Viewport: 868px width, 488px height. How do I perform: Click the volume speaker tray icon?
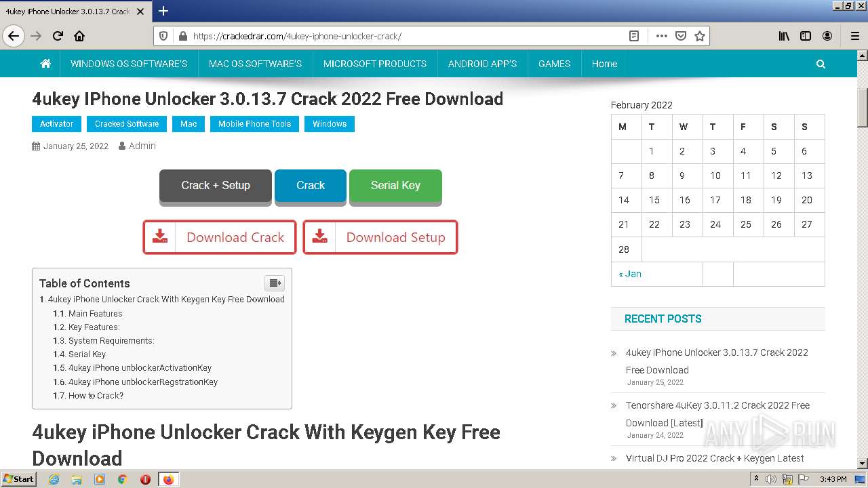pyautogui.click(x=772, y=479)
